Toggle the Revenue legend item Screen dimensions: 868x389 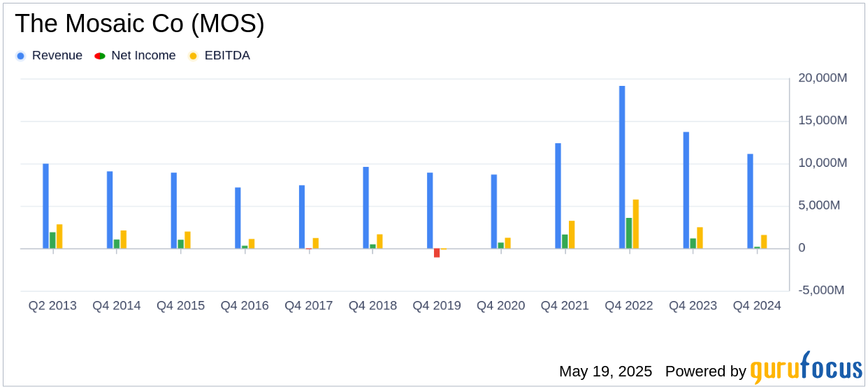click(x=49, y=56)
